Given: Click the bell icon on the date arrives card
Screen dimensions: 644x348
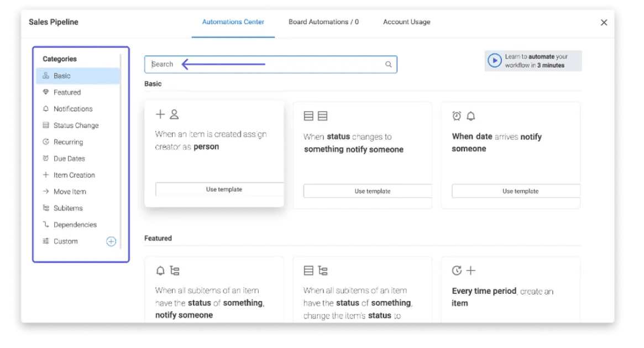Looking at the screenshot, I should [470, 116].
